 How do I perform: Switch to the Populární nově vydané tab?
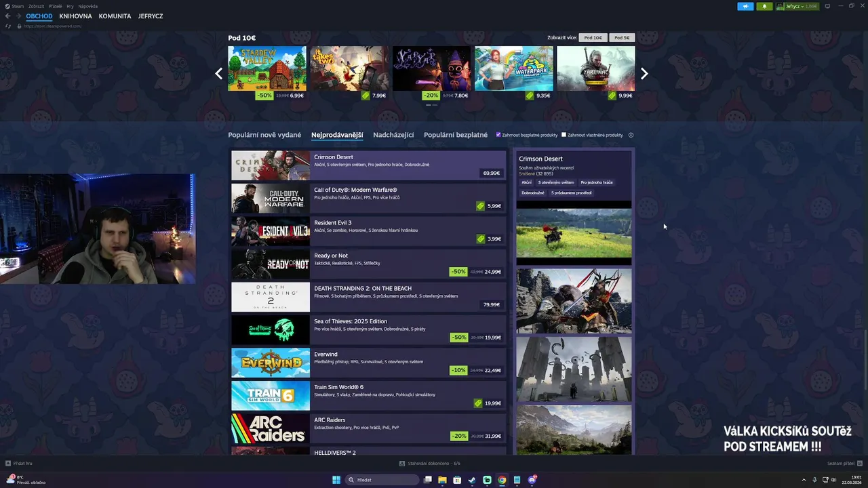coord(264,135)
